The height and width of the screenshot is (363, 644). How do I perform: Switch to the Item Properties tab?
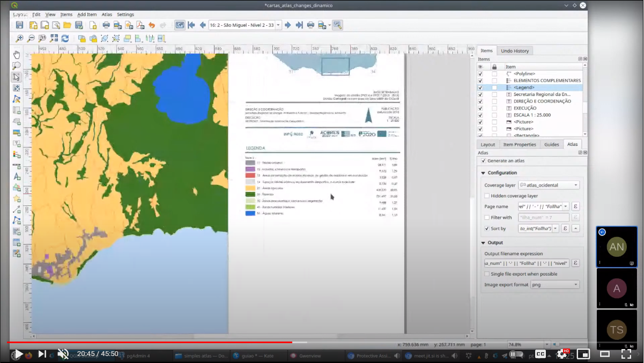(x=519, y=144)
